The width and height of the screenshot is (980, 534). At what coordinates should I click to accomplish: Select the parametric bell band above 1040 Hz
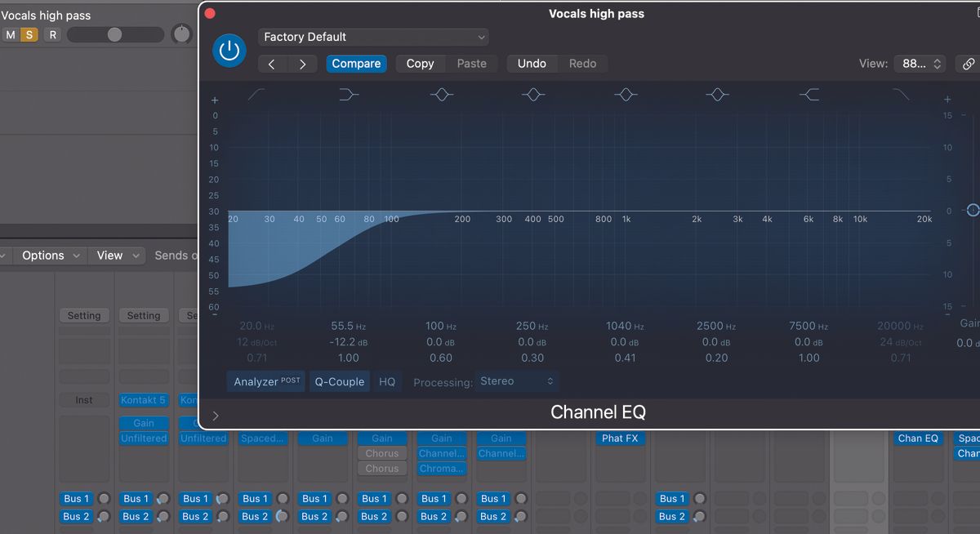tap(626, 94)
